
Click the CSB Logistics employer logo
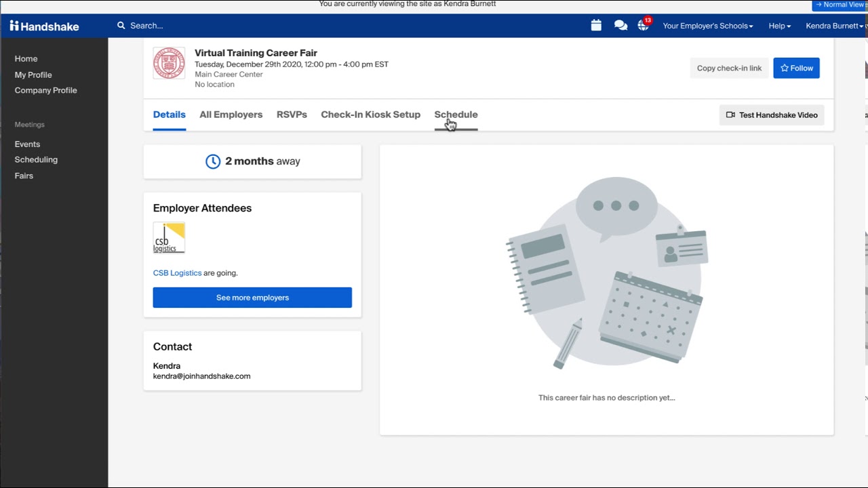click(169, 238)
